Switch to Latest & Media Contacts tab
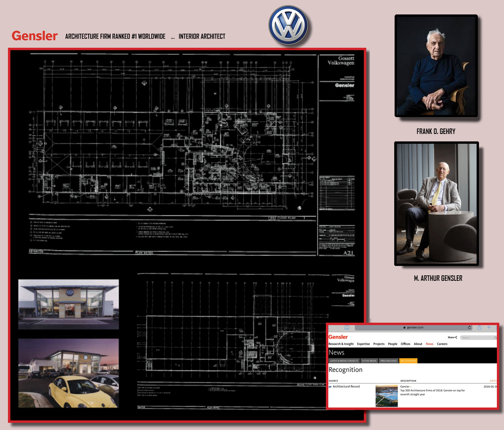Viewport: 504px width, 430px height. pos(344,361)
